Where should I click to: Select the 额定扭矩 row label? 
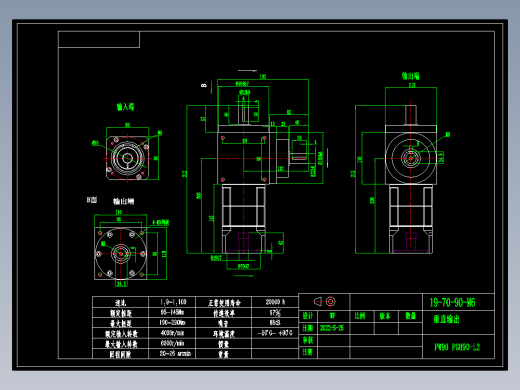pos(121,313)
